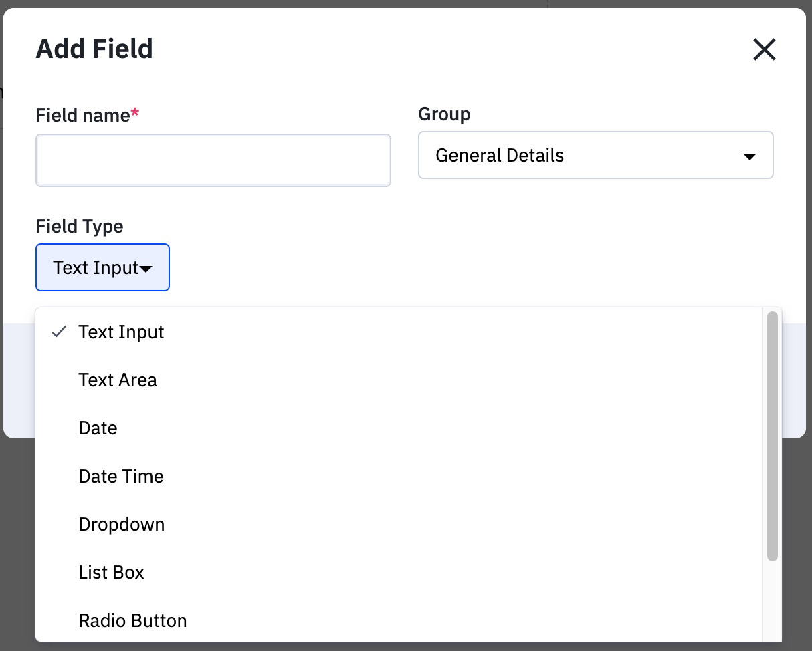Pick the Radio Button field type
Image resolution: width=812 pixels, height=651 pixels.
coord(132,621)
